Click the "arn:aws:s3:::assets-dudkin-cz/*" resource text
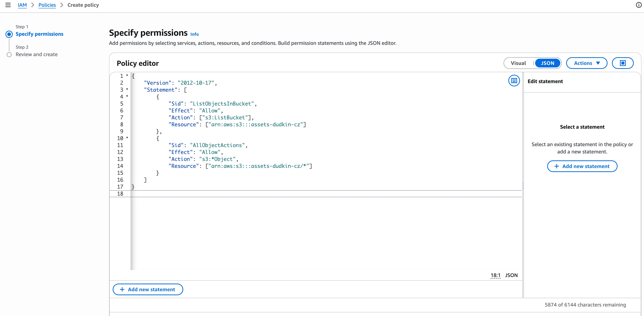The image size is (644, 316). [x=259, y=166]
